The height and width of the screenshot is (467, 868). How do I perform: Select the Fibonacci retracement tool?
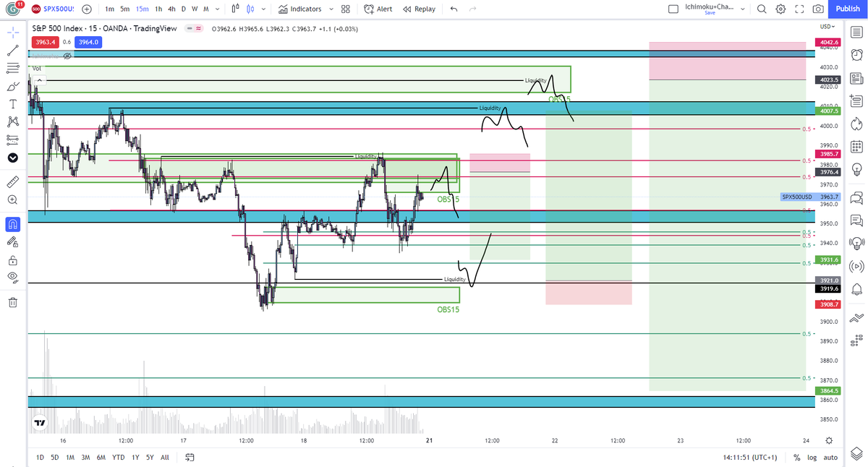12,68
